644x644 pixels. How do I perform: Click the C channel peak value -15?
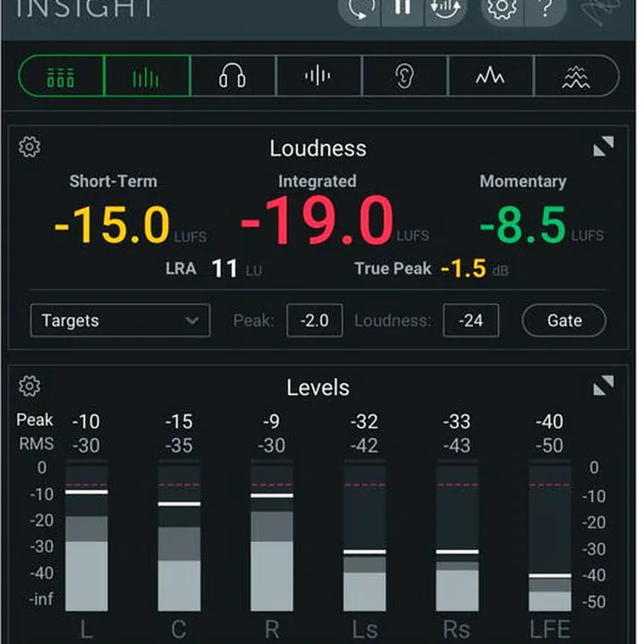(x=179, y=422)
